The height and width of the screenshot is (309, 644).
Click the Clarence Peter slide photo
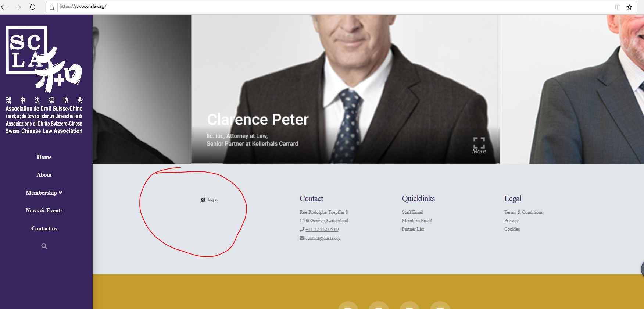[x=346, y=89]
